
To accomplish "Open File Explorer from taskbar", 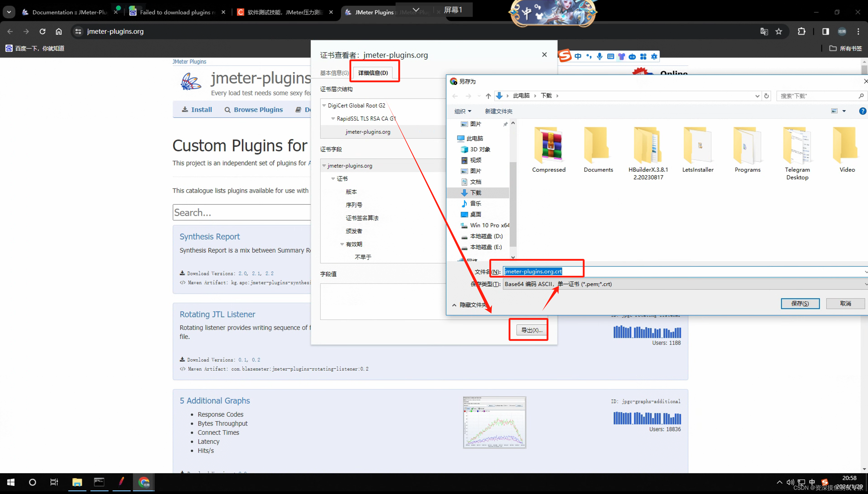I will (x=77, y=482).
